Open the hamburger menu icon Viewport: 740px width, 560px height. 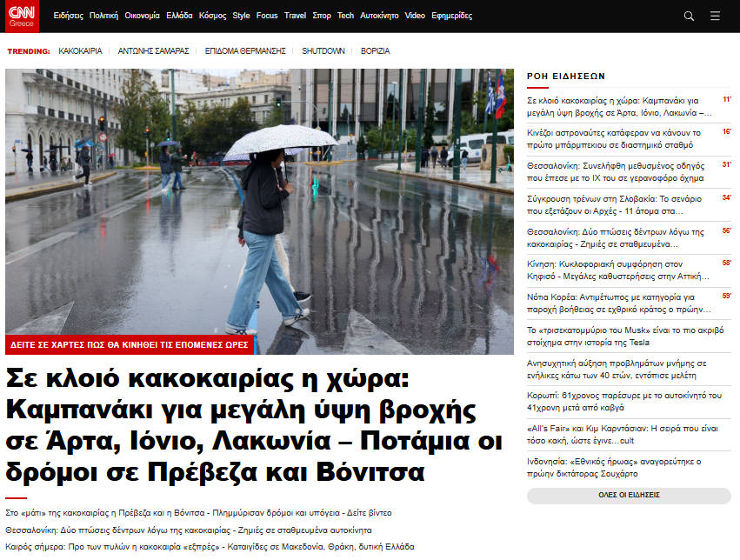click(715, 16)
